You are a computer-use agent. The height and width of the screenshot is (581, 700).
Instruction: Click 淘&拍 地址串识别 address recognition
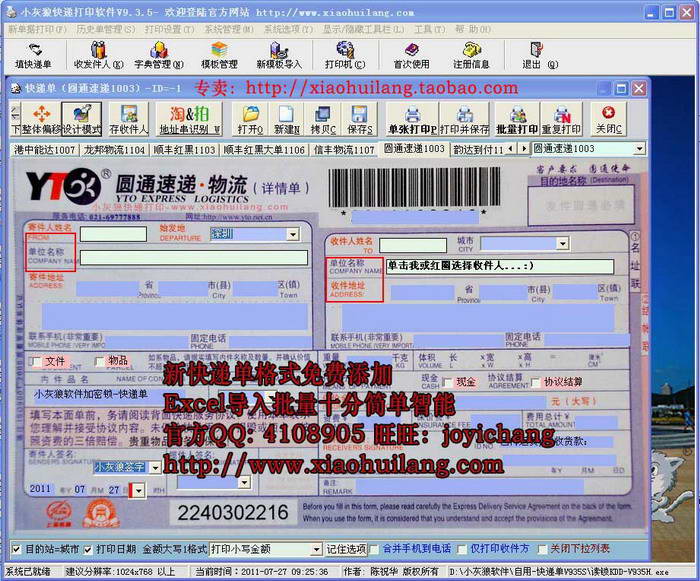pyautogui.click(x=189, y=119)
